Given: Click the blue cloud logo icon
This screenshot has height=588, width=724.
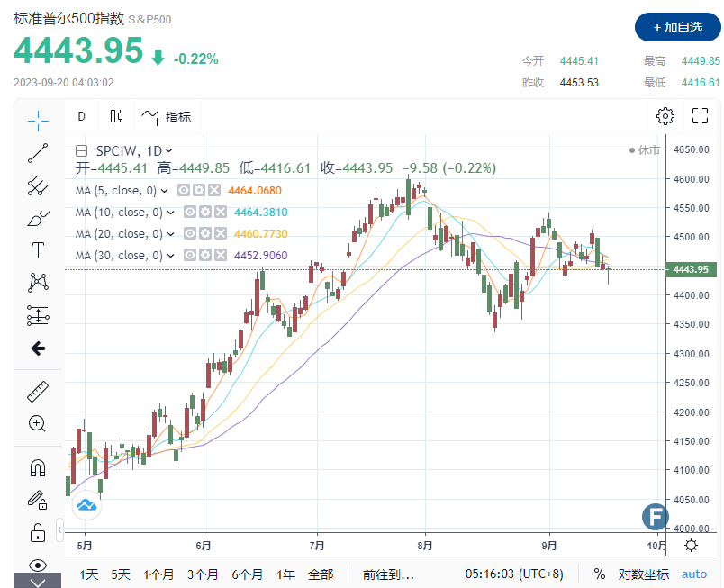Looking at the screenshot, I should coord(86,505).
